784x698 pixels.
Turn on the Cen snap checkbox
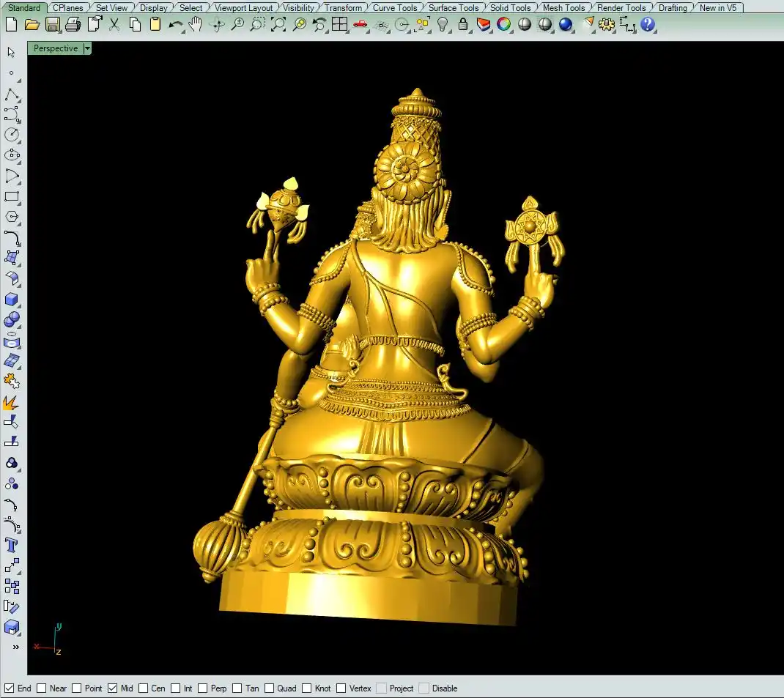point(143,688)
